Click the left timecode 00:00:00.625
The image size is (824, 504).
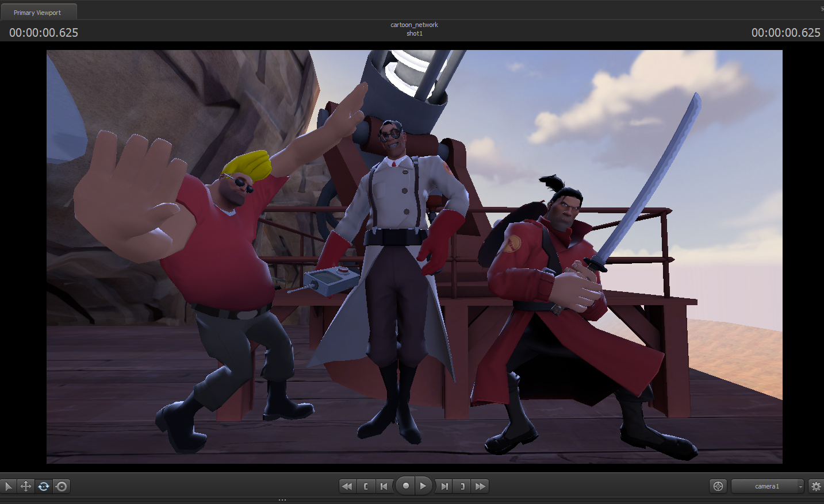[x=44, y=33]
